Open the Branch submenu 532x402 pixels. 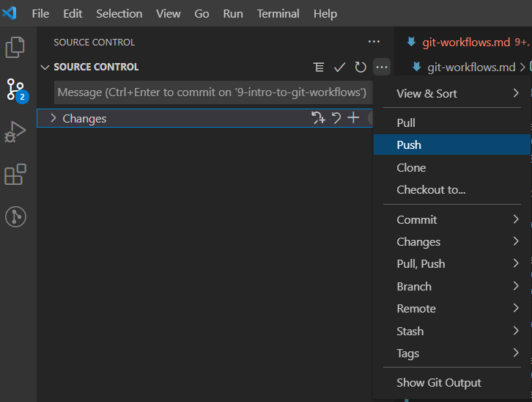[x=452, y=286]
